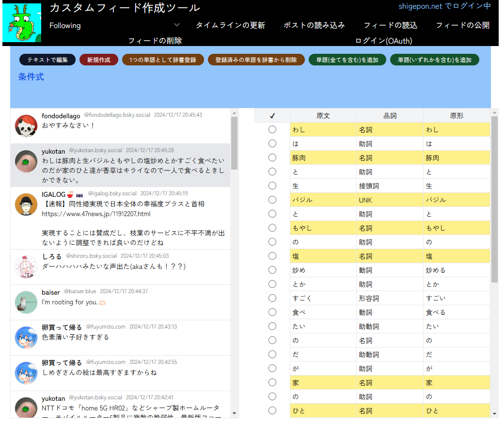This screenshot has height=424, width=504.
Task: Select radio button for もやし row
Action: [272, 228]
